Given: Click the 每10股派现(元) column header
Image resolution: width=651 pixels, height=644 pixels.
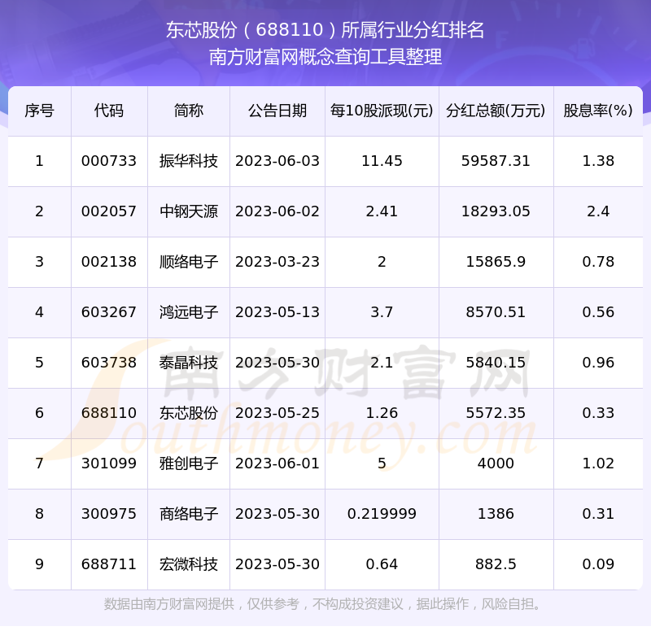Looking at the screenshot, I should click(382, 111).
